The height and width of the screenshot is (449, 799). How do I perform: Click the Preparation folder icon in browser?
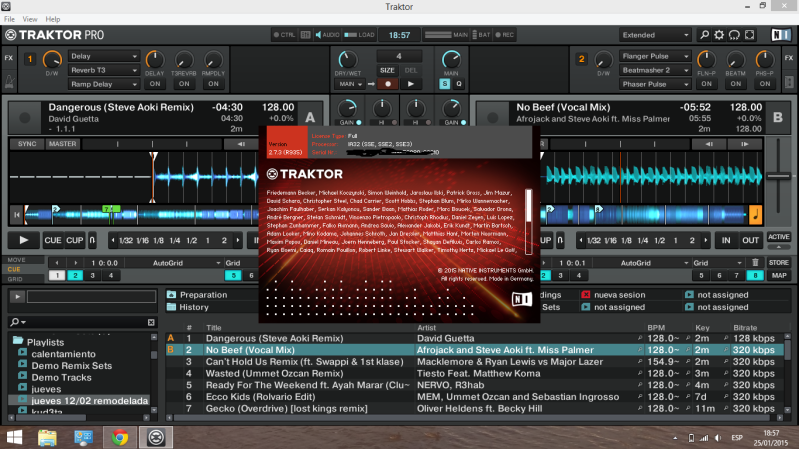[171, 295]
